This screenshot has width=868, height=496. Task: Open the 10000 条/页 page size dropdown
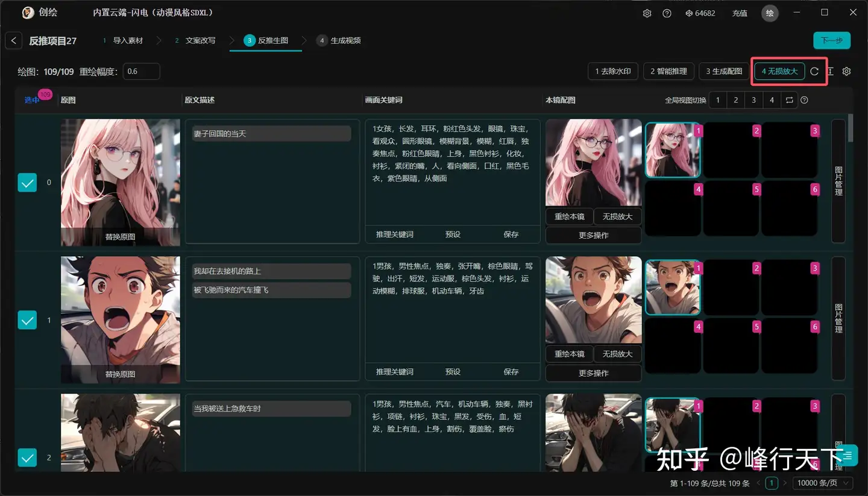tap(822, 483)
